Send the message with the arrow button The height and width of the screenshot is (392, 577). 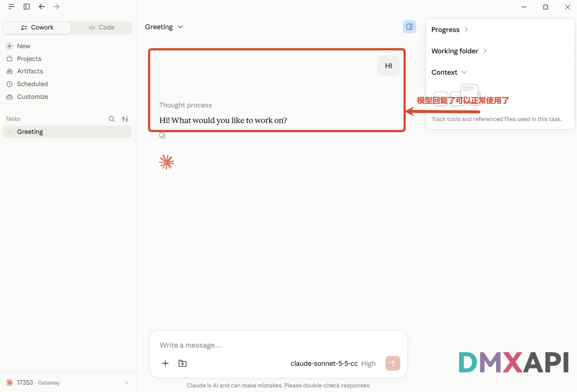click(x=393, y=364)
